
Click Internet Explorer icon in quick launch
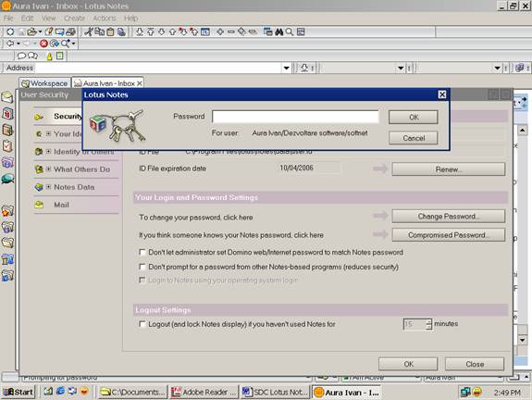click(x=61, y=392)
